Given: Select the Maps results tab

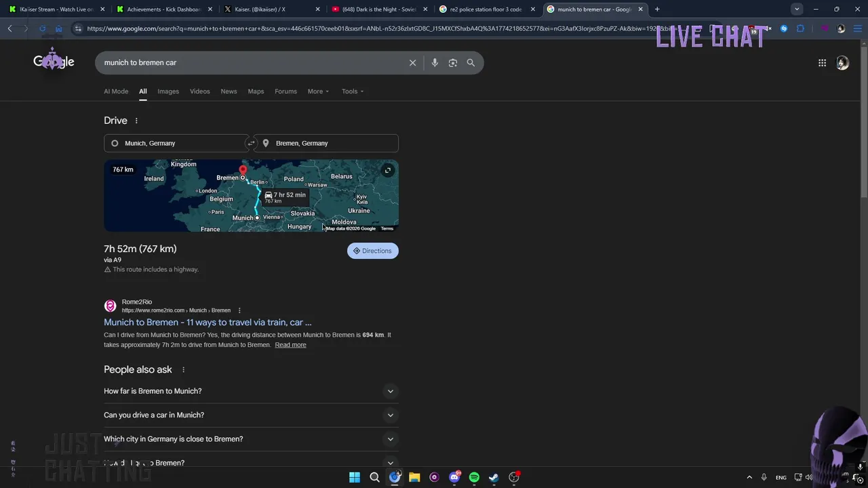Looking at the screenshot, I should pos(256,91).
